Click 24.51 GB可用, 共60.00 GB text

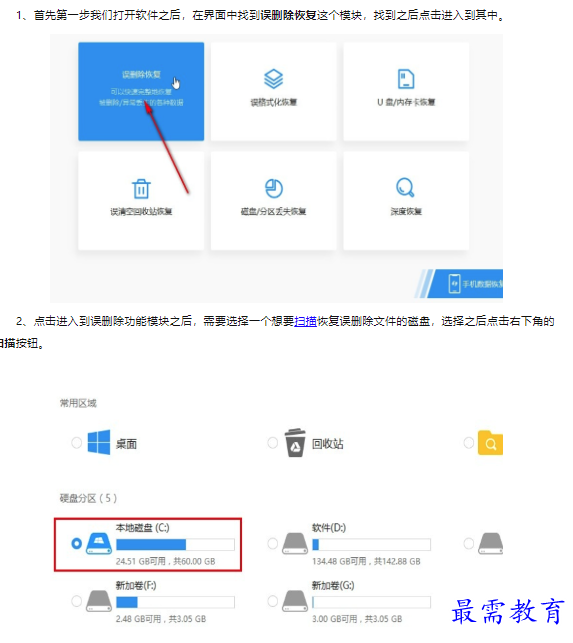[165, 561]
